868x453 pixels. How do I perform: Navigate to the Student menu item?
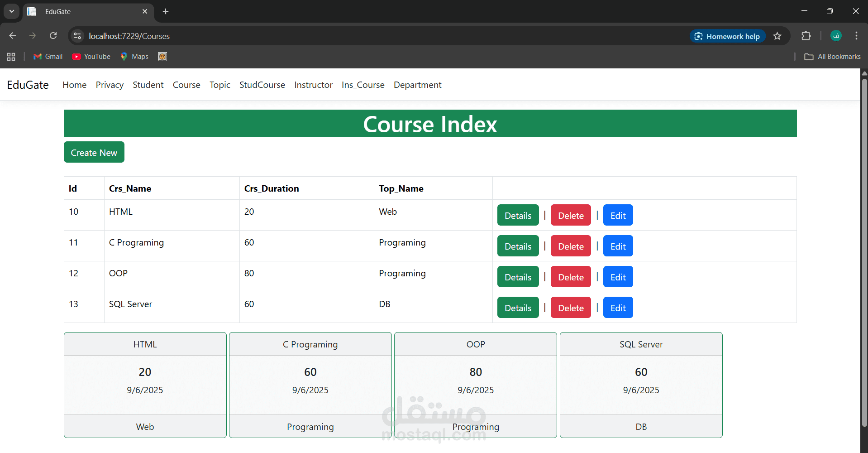[x=148, y=85]
